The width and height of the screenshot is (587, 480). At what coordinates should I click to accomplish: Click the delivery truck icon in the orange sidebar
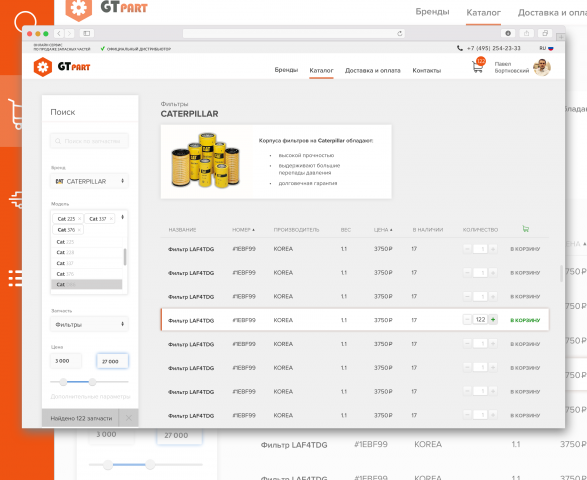click(16, 199)
